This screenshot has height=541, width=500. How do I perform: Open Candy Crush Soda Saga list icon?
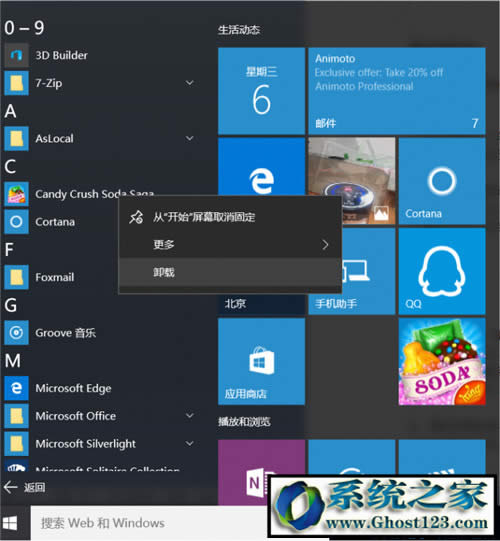coord(16,194)
